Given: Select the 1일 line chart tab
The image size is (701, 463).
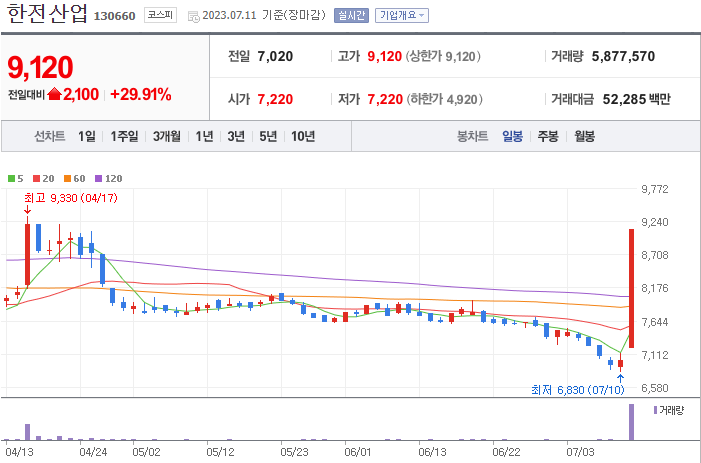Looking at the screenshot, I should (x=87, y=137).
